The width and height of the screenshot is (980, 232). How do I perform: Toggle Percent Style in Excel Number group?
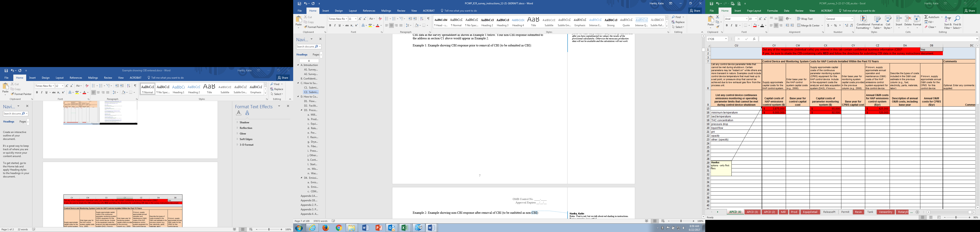pos(835,26)
